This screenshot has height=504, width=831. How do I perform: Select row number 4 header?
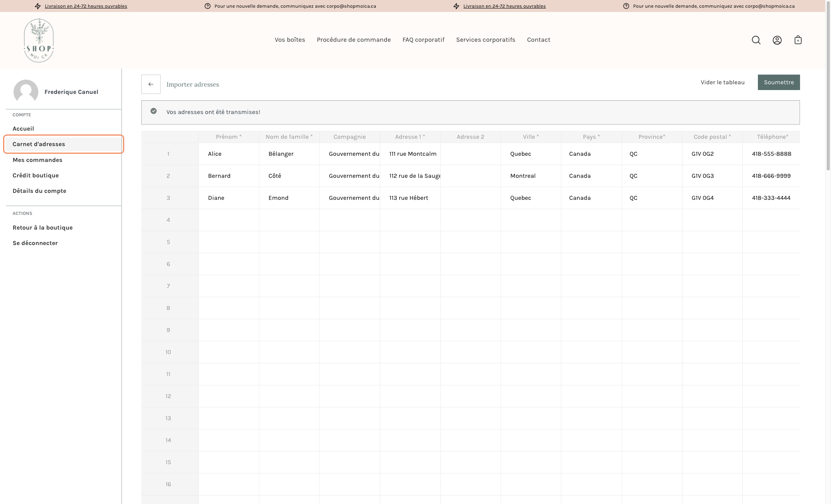(170, 220)
